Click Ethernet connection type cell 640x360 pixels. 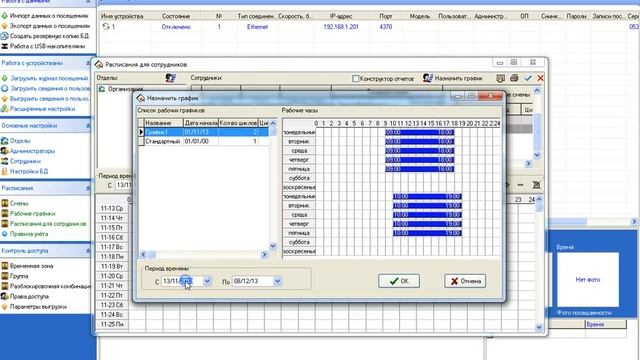tap(257, 27)
